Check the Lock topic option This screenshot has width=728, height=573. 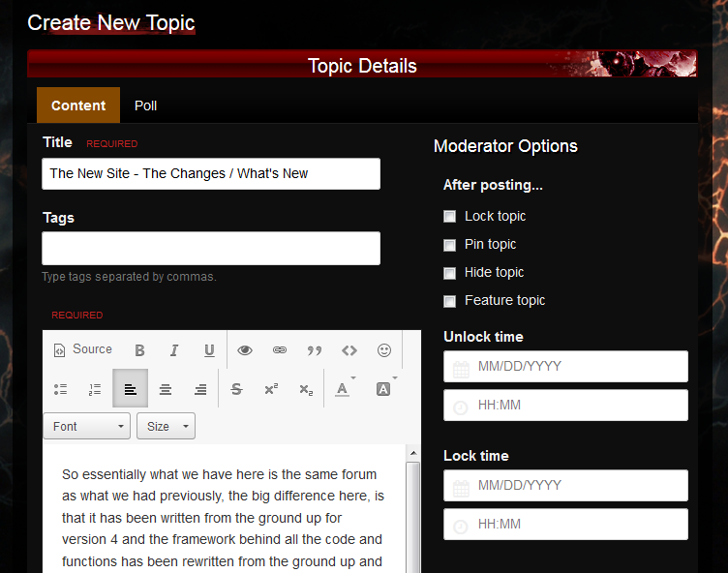pyautogui.click(x=449, y=217)
